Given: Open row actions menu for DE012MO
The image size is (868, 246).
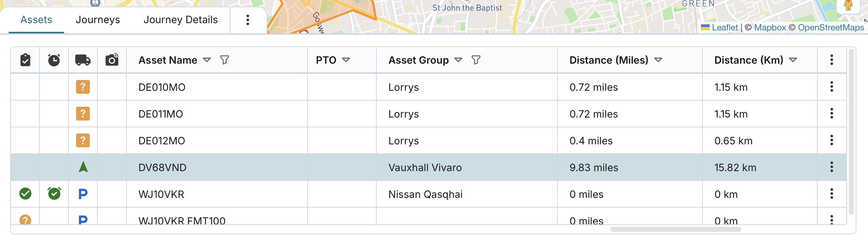Looking at the screenshot, I should 832,140.
